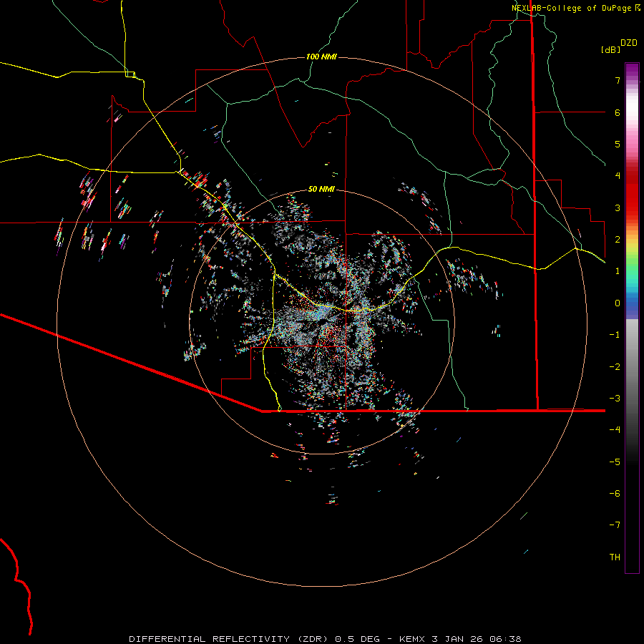
Task: Select the 2 dB tick on the color scale
Action: [618, 240]
